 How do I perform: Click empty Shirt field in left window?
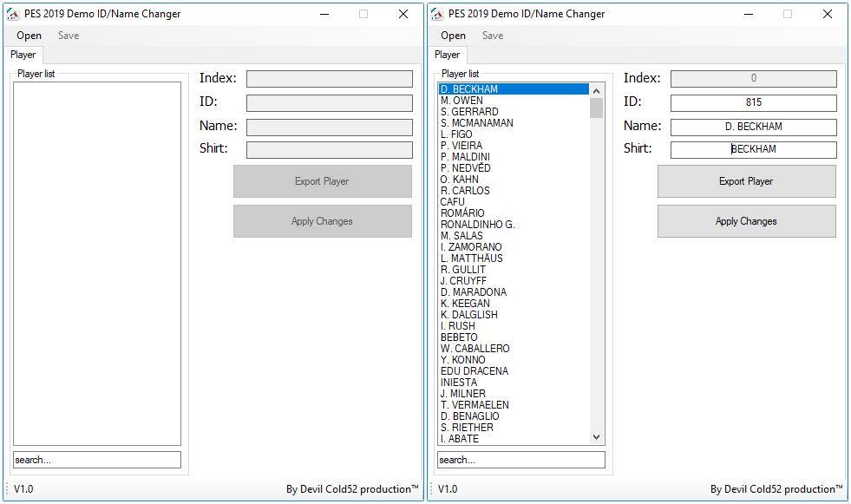coord(330,150)
